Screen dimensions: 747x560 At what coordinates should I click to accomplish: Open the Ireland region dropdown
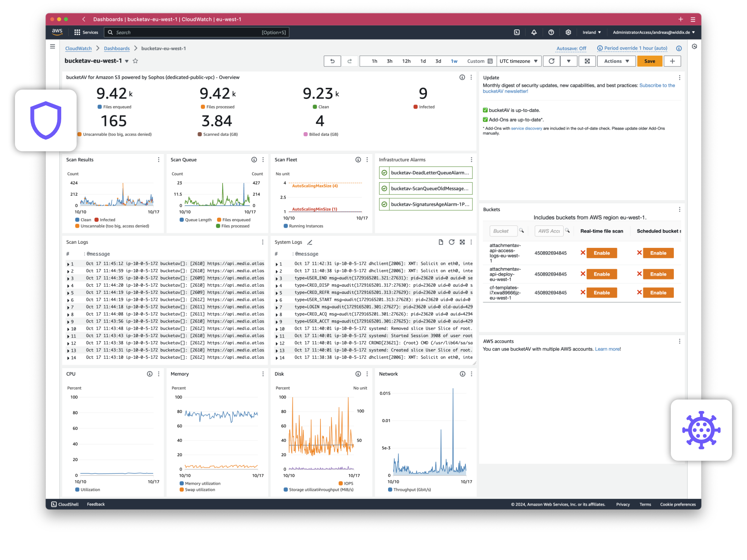click(x=592, y=32)
